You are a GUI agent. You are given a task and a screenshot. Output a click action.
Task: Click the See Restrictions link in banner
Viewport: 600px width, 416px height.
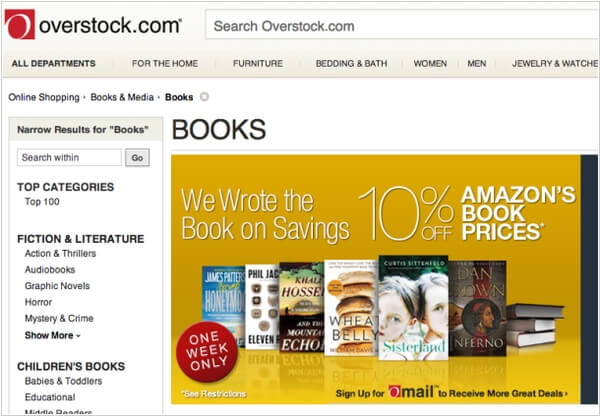click(x=214, y=393)
